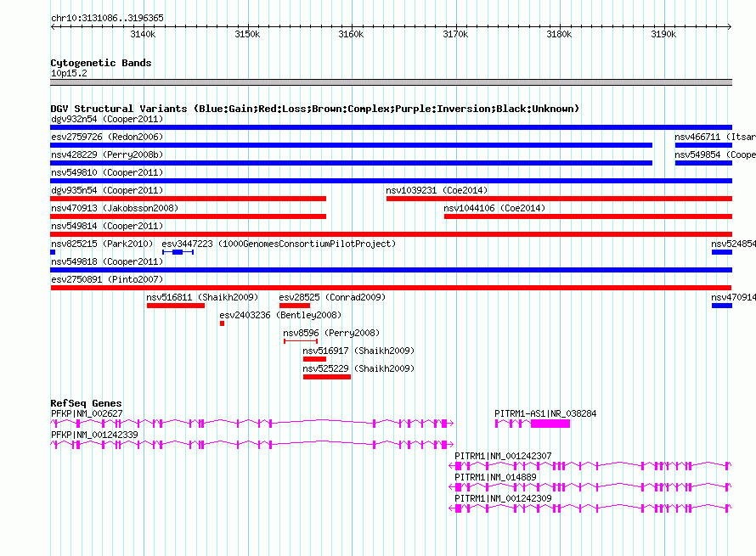Click nsv516917 (Shaikh2009) label
Image resolution: width=756 pixels, height=556 pixels.
[358, 351]
